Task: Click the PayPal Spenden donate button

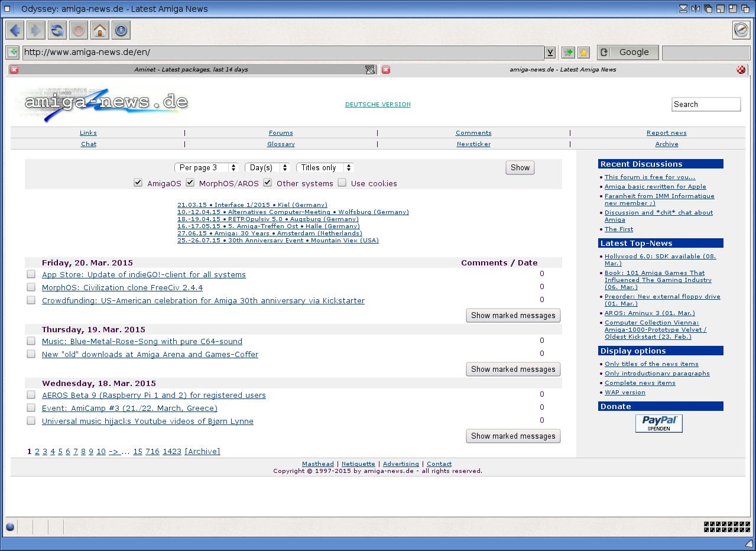Action: pos(659,423)
